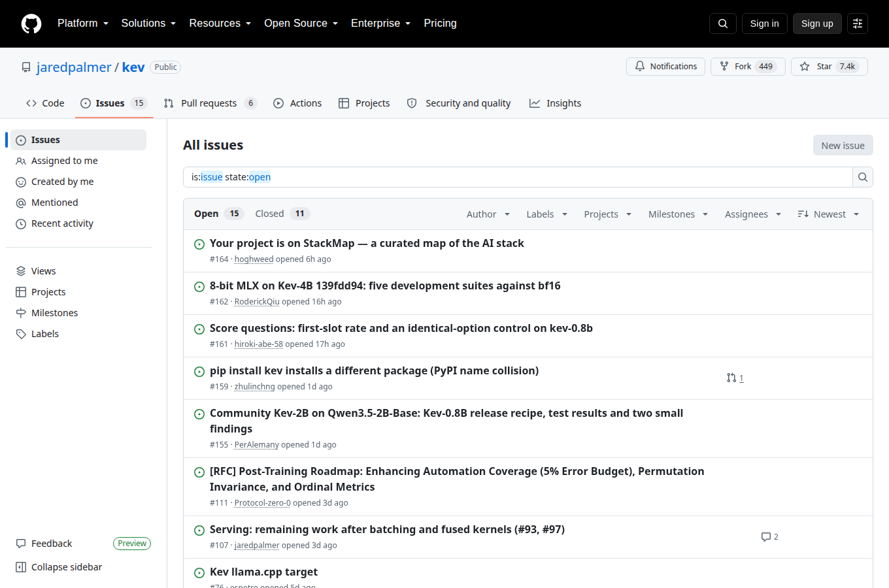Open the Kev llama.cpp target issue

coord(263,572)
